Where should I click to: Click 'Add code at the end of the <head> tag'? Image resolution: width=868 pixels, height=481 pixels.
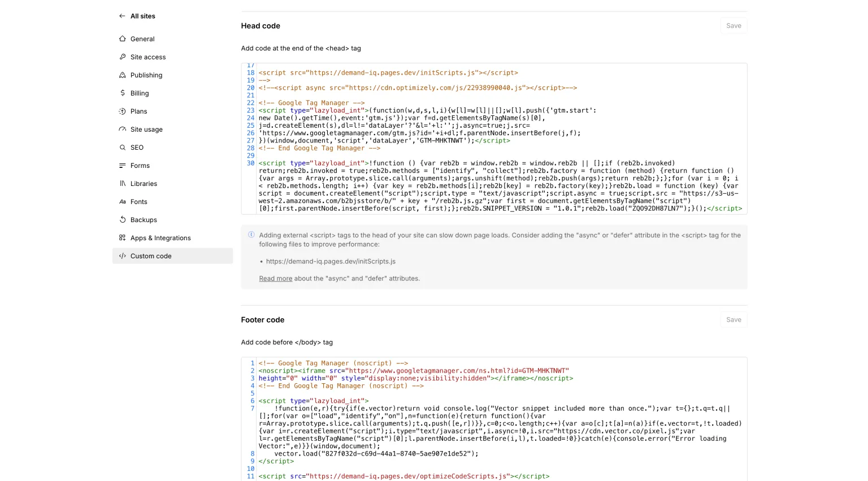(301, 49)
